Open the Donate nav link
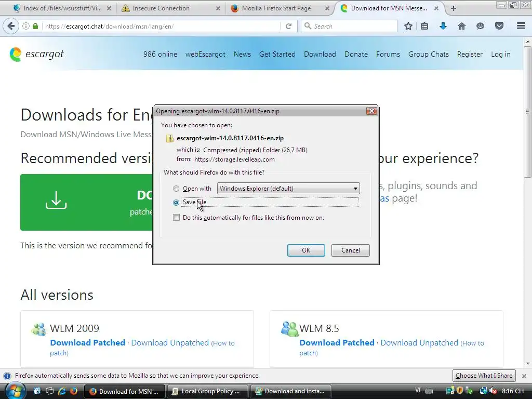The image size is (532, 399). click(x=356, y=54)
